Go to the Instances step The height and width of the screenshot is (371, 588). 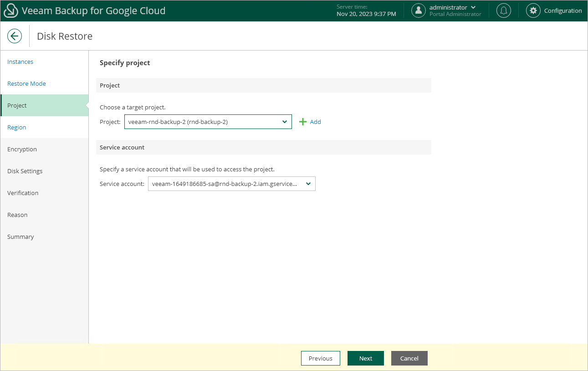click(x=44, y=62)
